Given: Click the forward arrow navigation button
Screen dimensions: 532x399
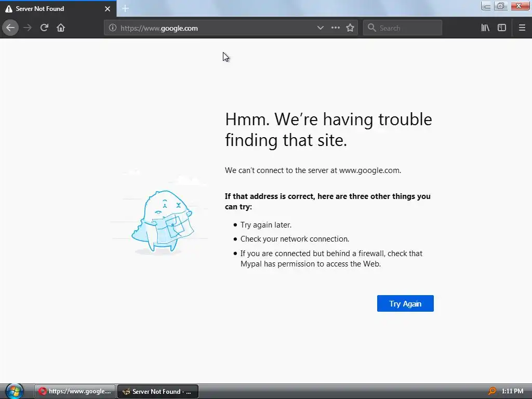Looking at the screenshot, I should [x=28, y=28].
